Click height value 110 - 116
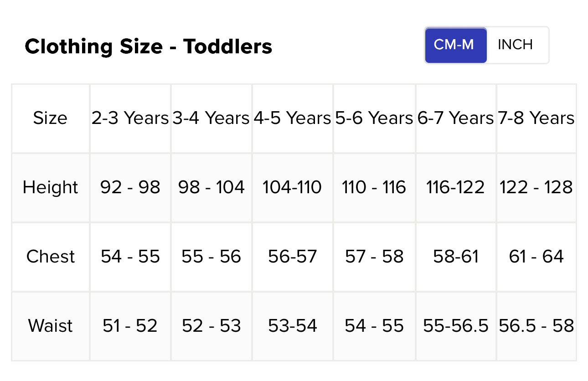The width and height of the screenshot is (588, 381). tap(374, 187)
